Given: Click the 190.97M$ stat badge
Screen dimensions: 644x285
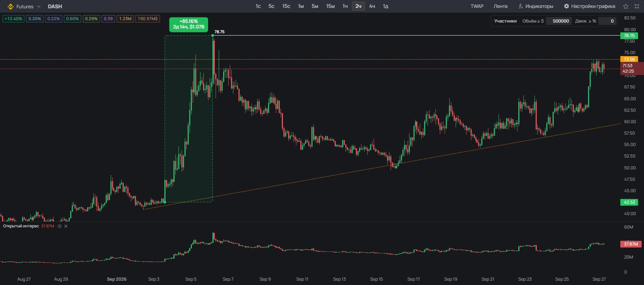Looking at the screenshot, I should point(148,19).
